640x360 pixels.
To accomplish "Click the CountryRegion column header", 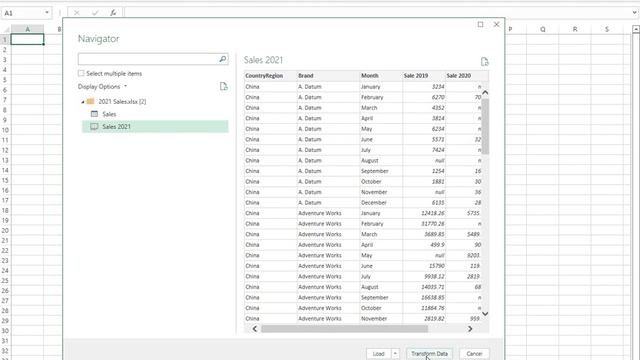I will [x=270, y=76].
